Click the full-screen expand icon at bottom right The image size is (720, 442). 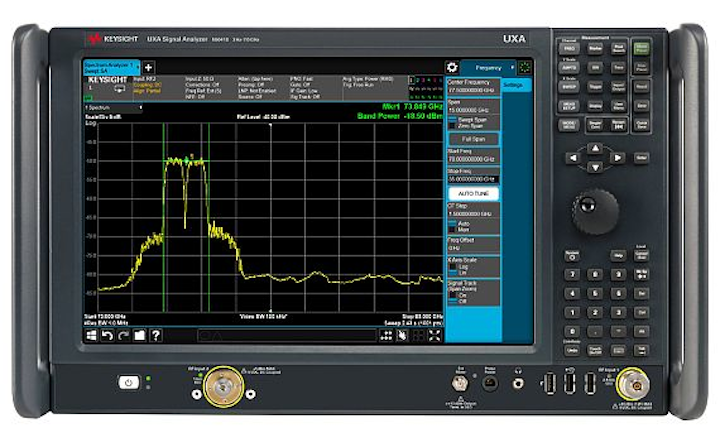(434, 336)
